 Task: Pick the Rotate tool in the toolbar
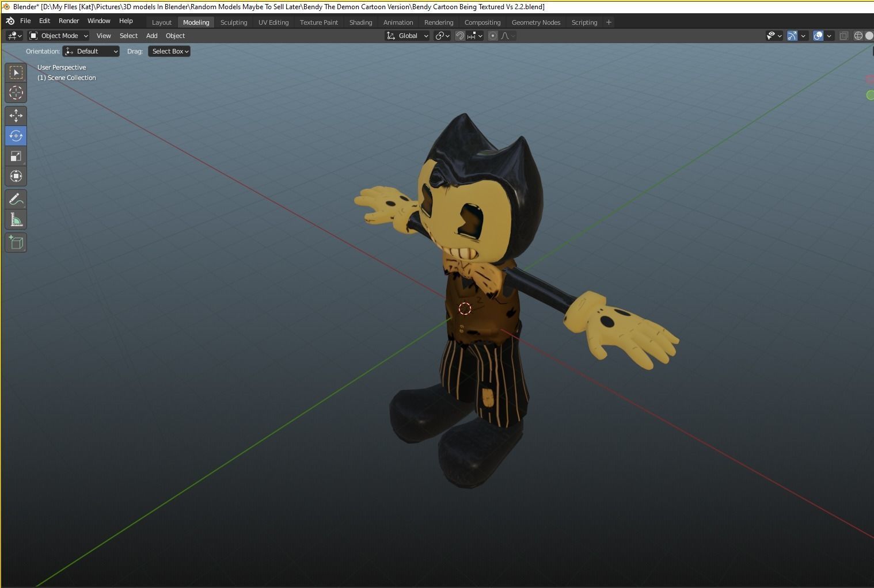coord(16,136)
